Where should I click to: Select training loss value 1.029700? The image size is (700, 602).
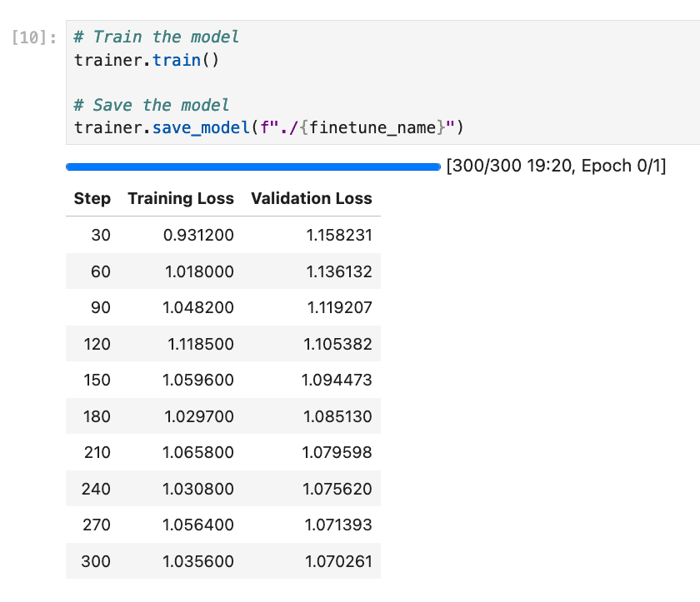pos(199,416)
